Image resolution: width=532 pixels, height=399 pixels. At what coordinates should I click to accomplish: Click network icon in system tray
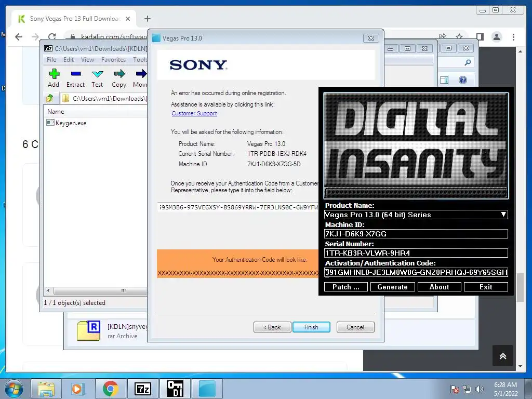click(x=467, y=389)
